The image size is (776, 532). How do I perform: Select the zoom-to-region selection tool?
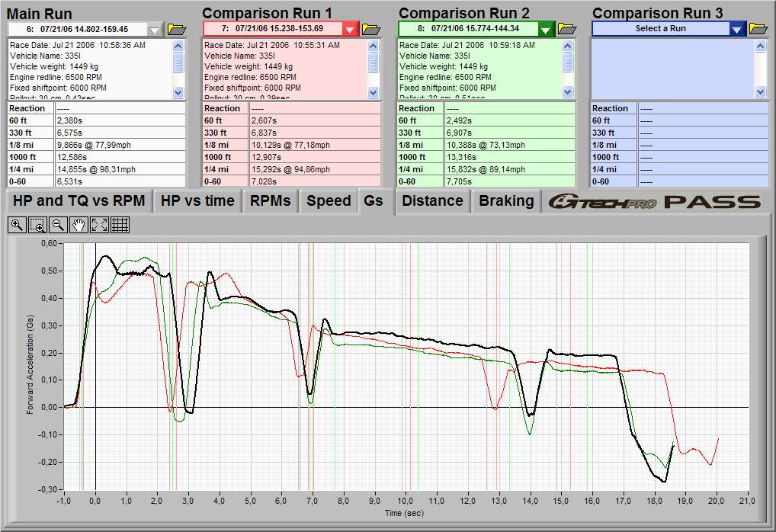point(37,225)
